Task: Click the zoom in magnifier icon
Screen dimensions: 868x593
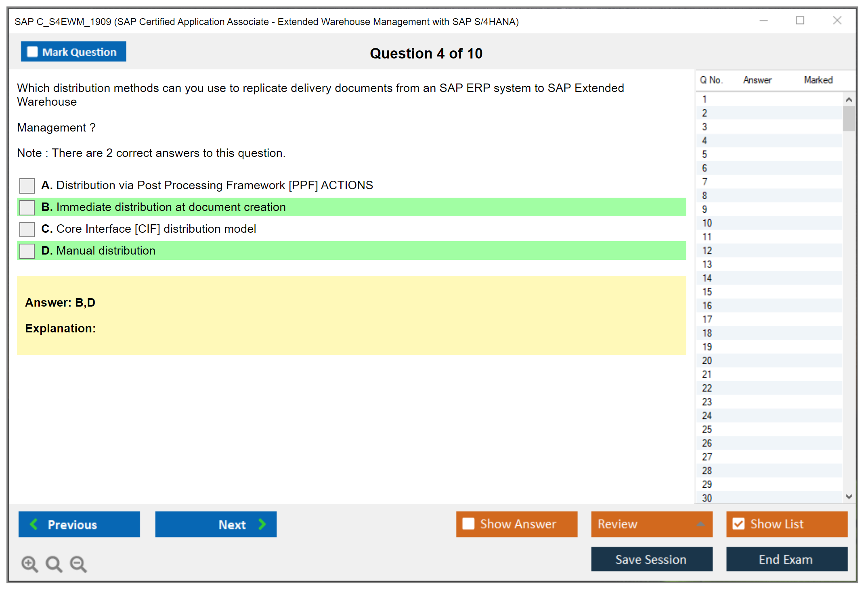Action: [x=29, y=564]
